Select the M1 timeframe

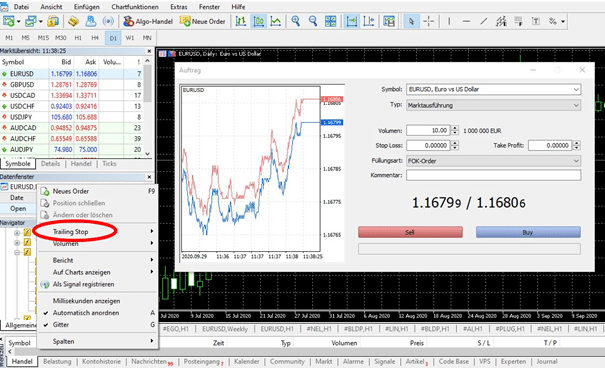[x=9, y=38]
